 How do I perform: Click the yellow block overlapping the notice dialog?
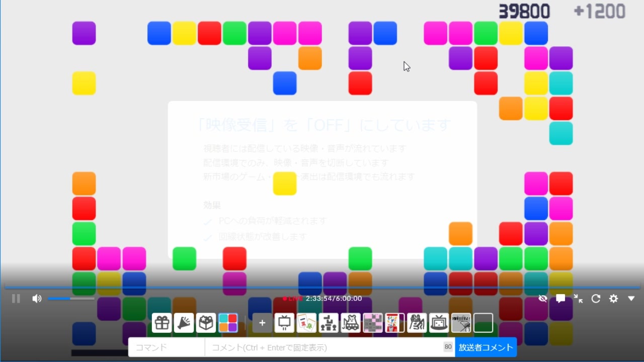[285, 184]
